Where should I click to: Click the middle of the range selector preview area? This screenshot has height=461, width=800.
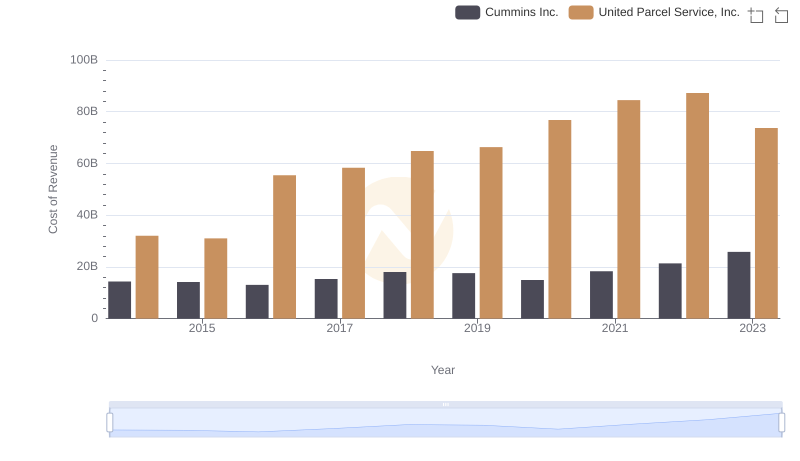pos(445,423)
